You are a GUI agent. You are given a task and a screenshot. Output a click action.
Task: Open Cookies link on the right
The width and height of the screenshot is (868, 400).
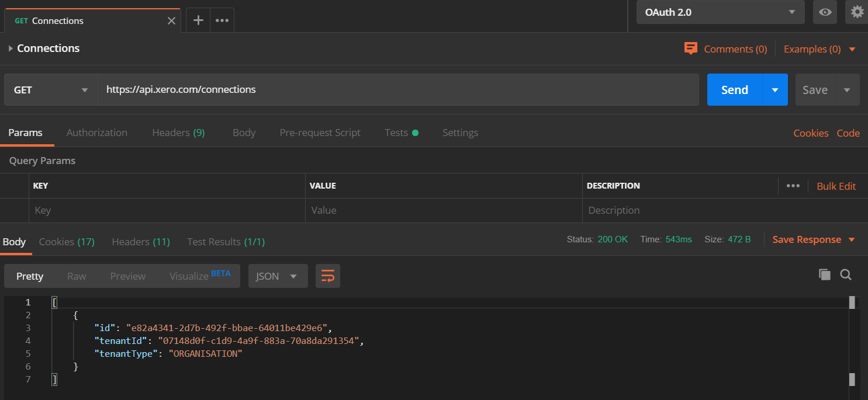tap(811, 133)
